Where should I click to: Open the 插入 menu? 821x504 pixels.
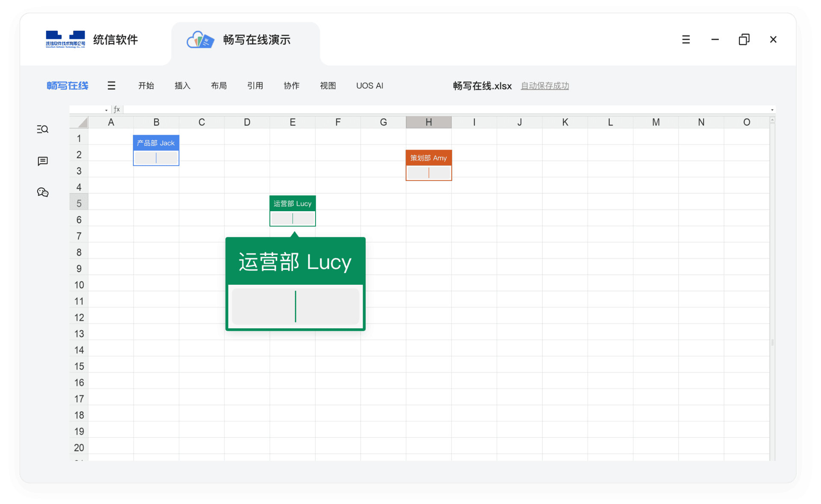click(182, 85)
